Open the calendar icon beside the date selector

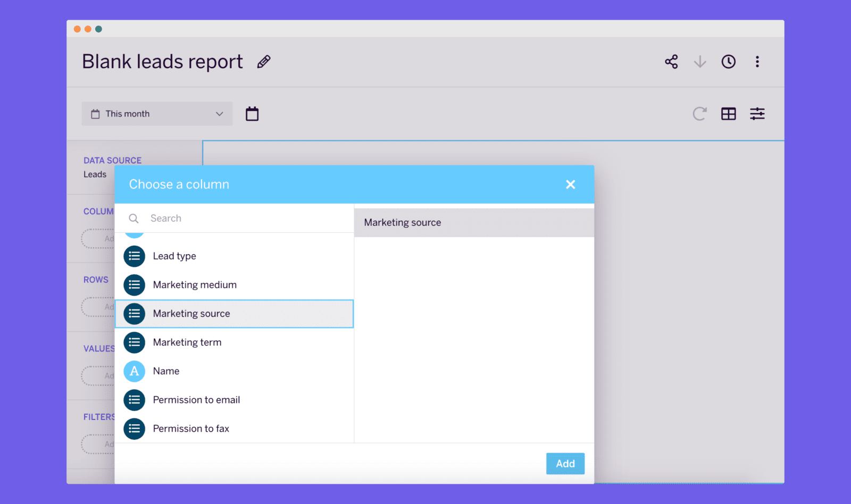pos(252,113)
